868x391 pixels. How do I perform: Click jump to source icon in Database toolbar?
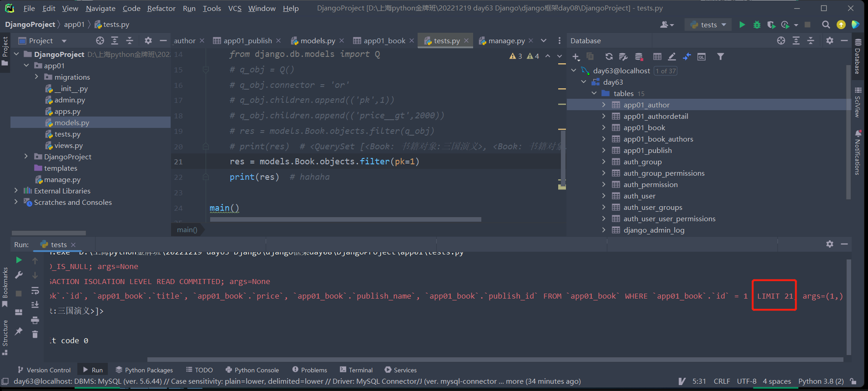(x=687, y=57)
